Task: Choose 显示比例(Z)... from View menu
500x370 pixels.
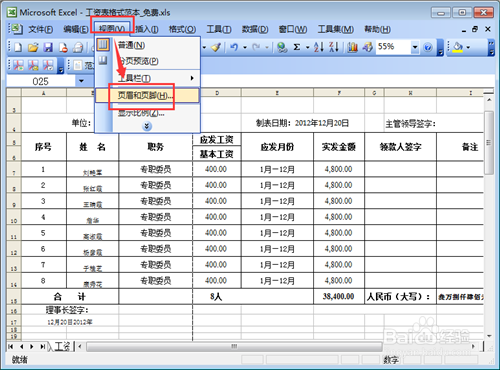Action: [x=148, y=113]
